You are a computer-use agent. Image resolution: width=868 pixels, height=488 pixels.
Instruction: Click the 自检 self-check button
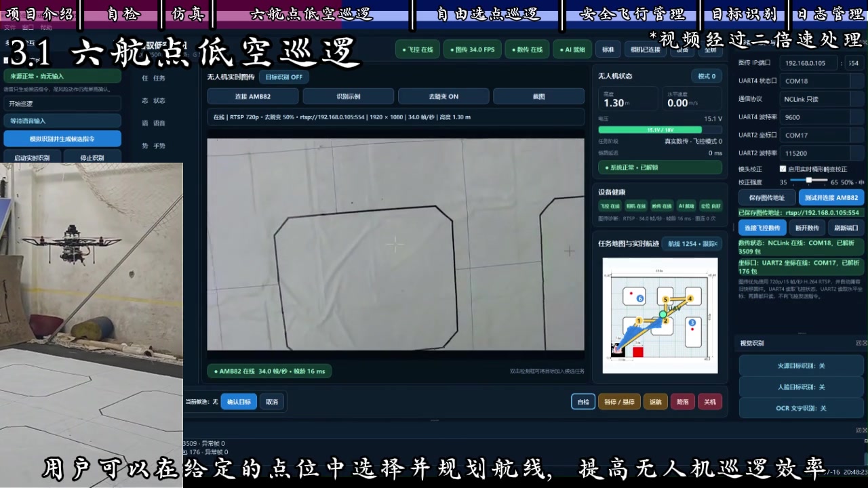(583, 402)
